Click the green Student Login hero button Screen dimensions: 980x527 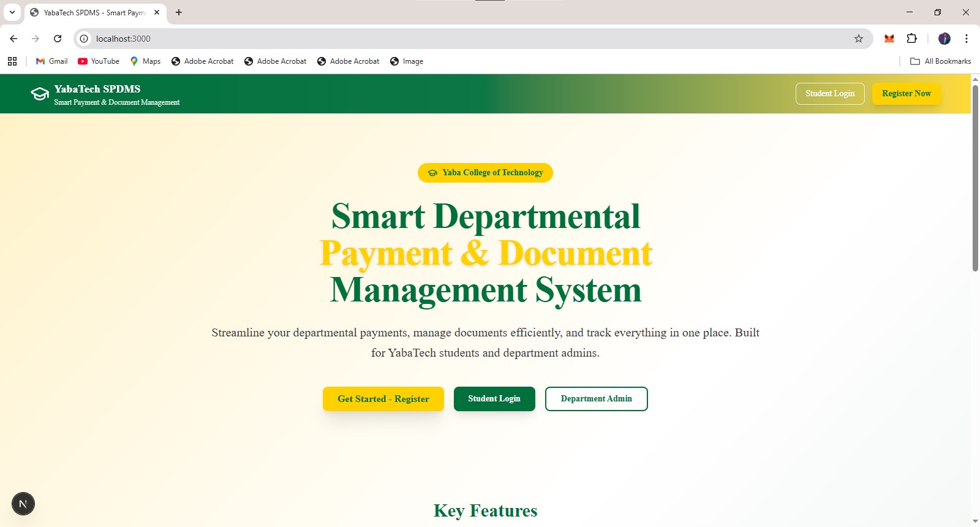pos(494,399)
